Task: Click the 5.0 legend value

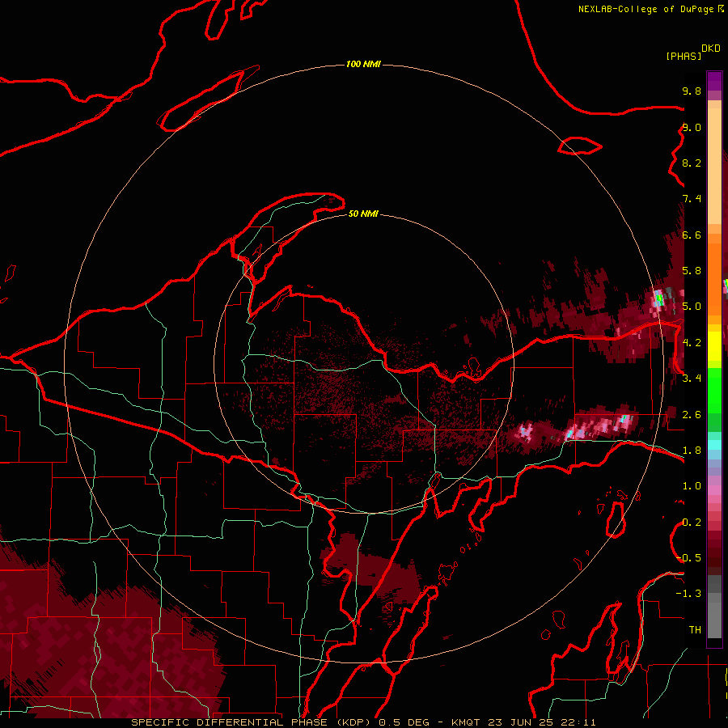Action: pos(692,307)
